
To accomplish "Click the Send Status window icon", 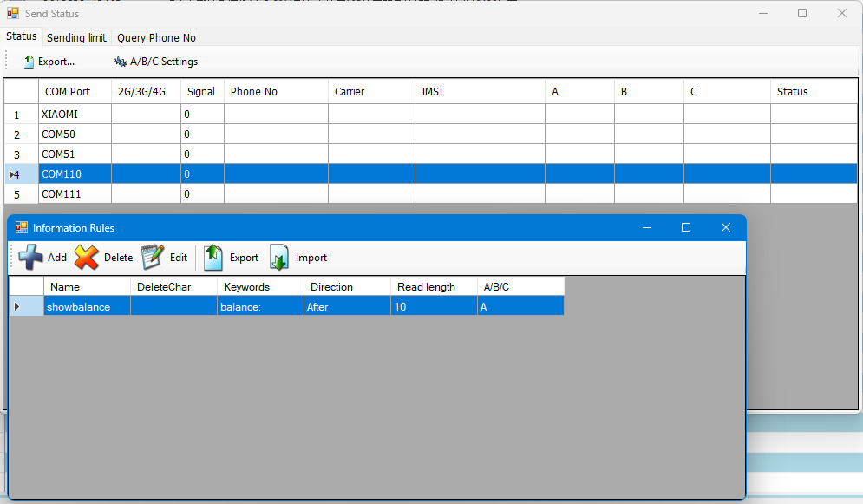I will [x=12, y=13].
